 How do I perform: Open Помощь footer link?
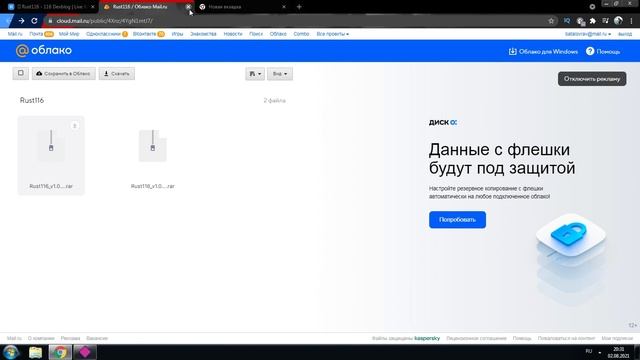tap(522, 338)
